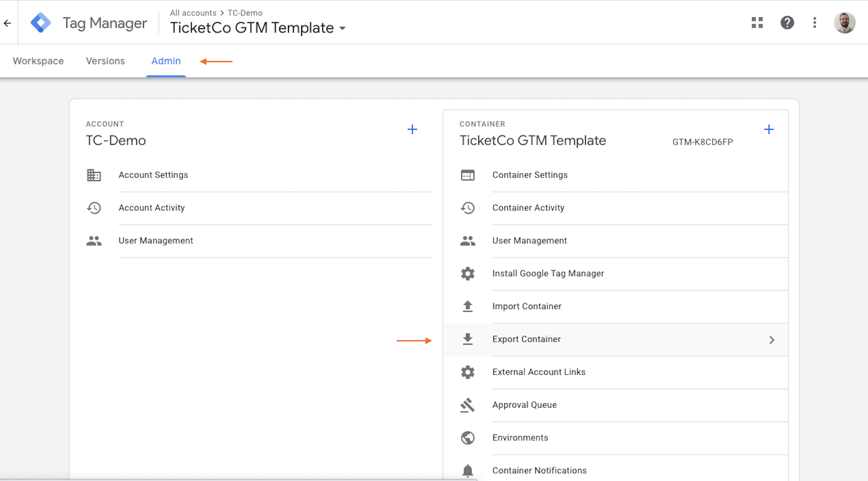The width and height of the screenshot is (868, 481).
Task: Click the chevron on Export Container row
Action: point(772,340)
